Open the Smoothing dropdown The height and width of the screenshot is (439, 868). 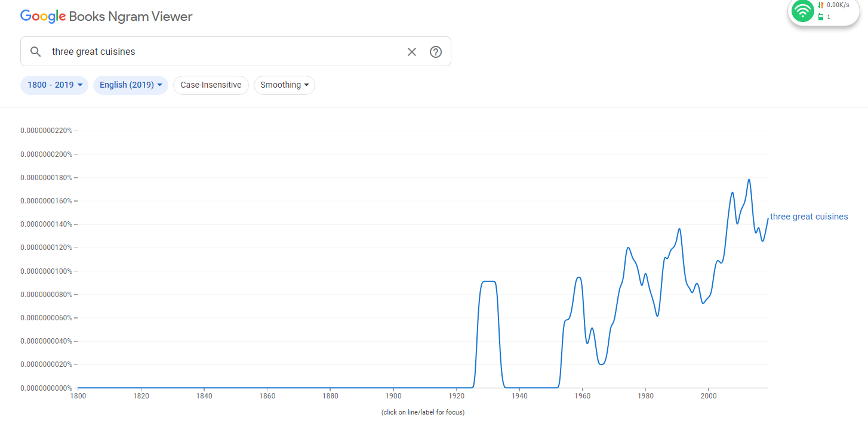284,85
